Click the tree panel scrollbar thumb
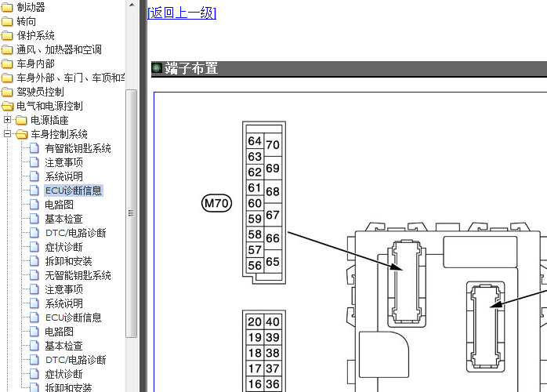Screen dimensions: 547x392 point(131,213)
